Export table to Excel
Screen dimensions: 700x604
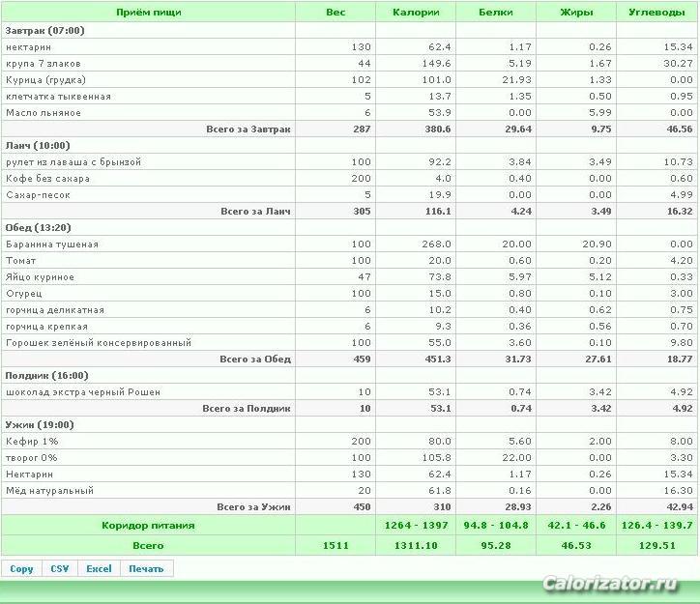[100, 569]
